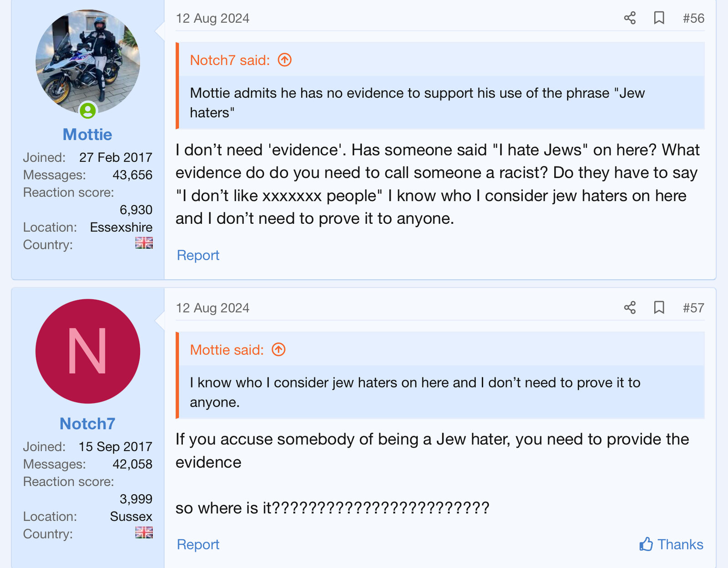The width and height of the screenshot is (728, 568).
Task: Report post #56
Action: 198,255
